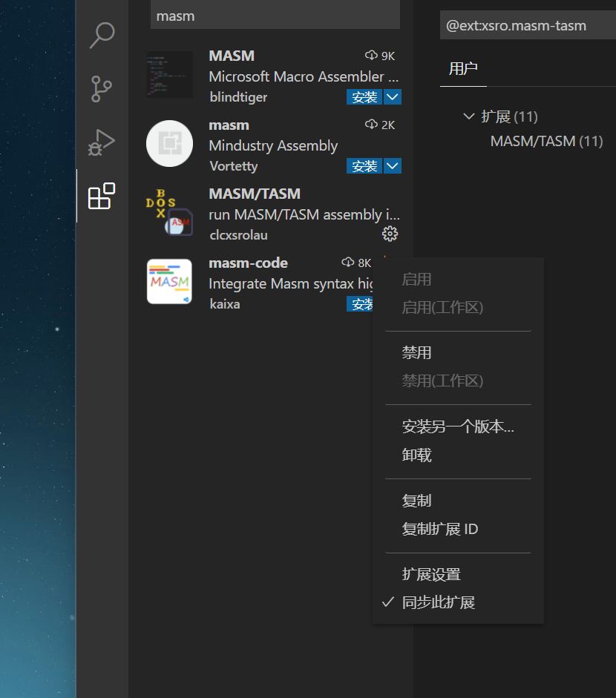Click the masm extension logo by Vortetty
This screenshot has height=698, width=616.
click(x=168, y=143)
